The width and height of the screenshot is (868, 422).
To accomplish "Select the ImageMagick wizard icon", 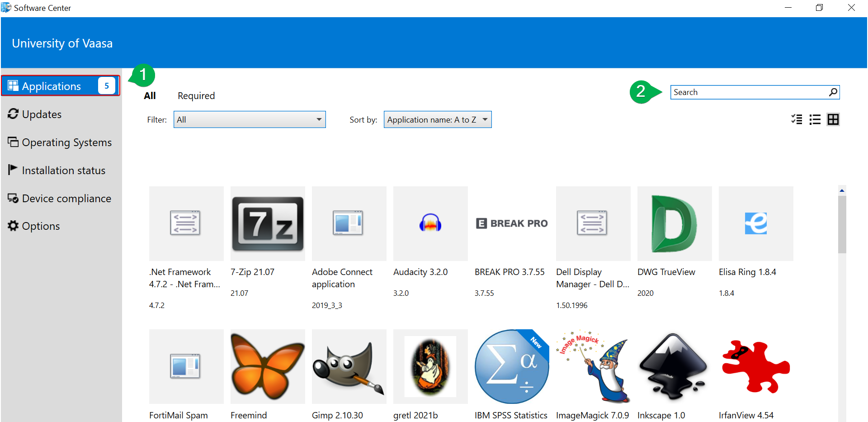I will pyautogui.click(x=593, y=366).
